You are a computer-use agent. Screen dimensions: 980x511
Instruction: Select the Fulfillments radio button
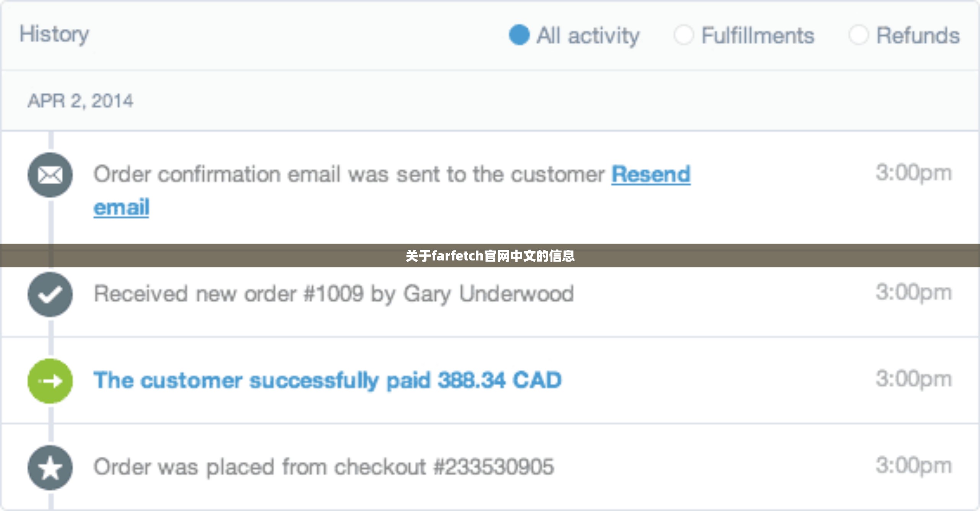pyautogui.click(x=684, y=35)
